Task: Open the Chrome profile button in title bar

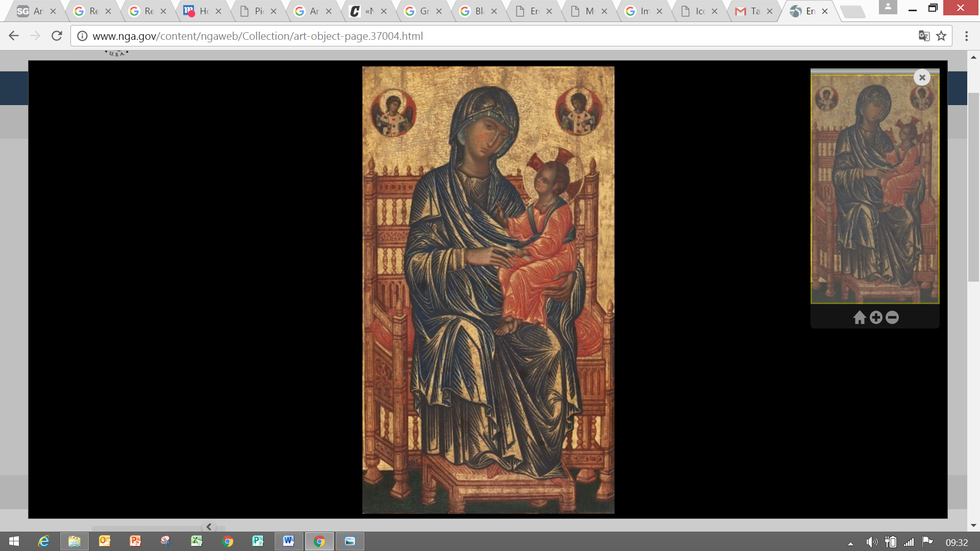Action: coord(888,7)
